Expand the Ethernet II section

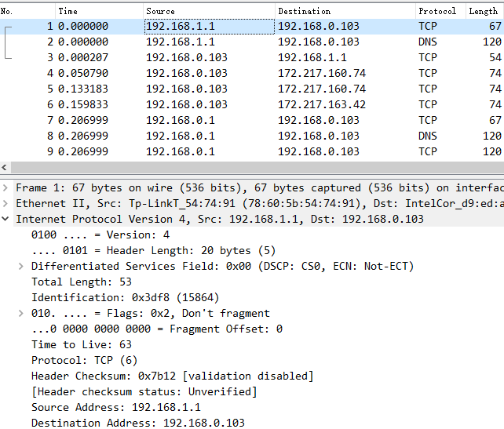pos(5,204)
